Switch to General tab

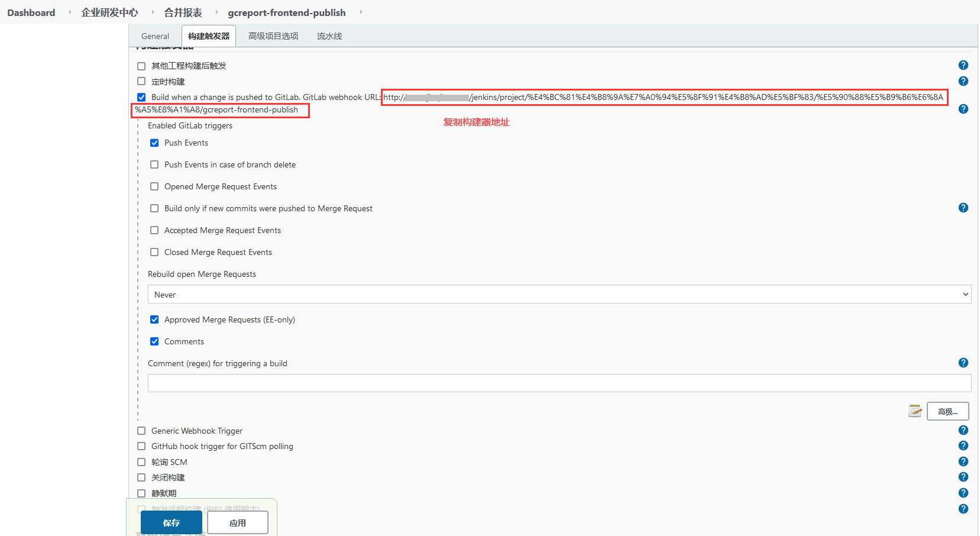pos(155,36)
